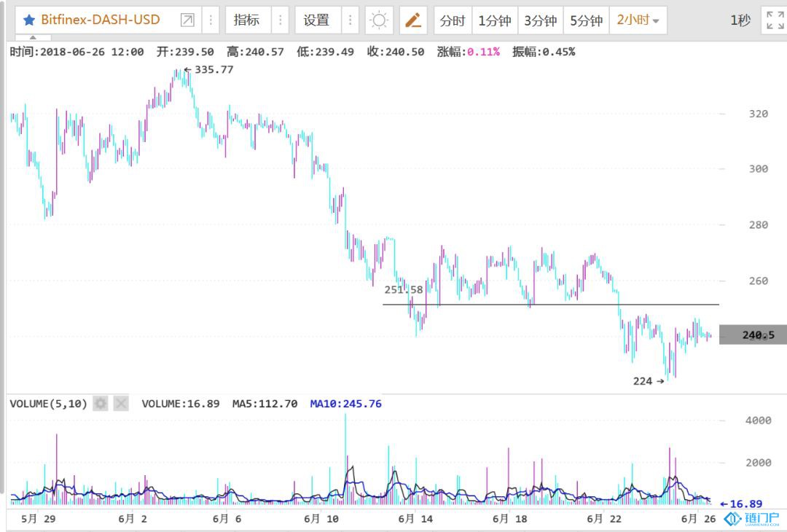Click the 涨幅:0.11% change value
This screenshot has height=532, width=787.
469,52
